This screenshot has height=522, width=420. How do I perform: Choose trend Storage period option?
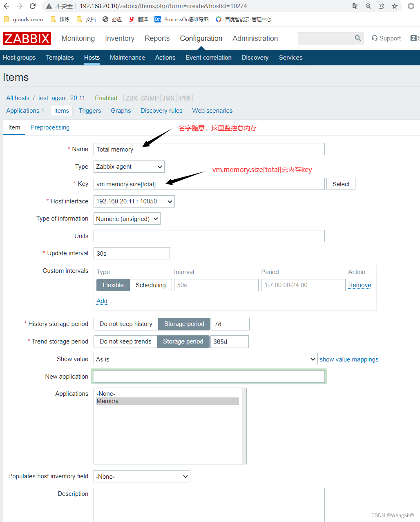pos(183,341)
